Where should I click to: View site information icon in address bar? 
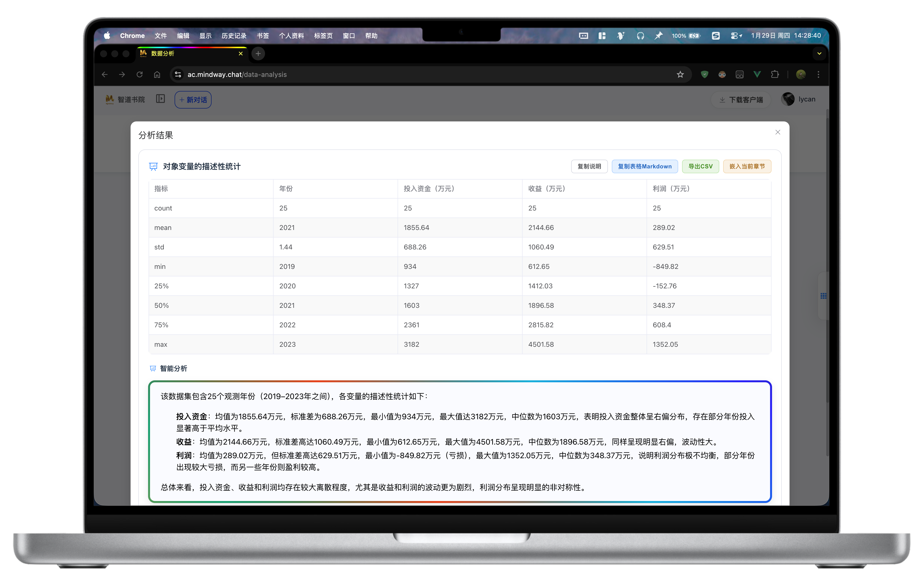[178, 74]
